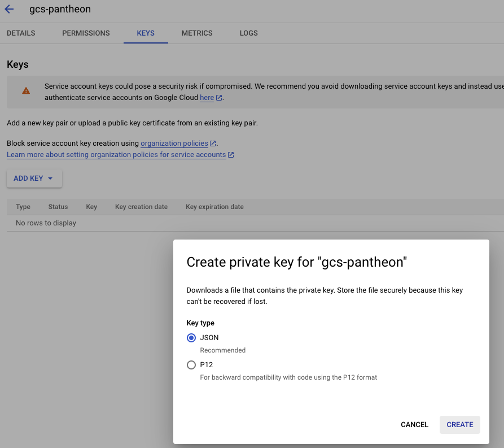Click external-link icon after "organization policies"
Image resolution: width=504 pixels, height=448 pixels.
click(213, 143)
